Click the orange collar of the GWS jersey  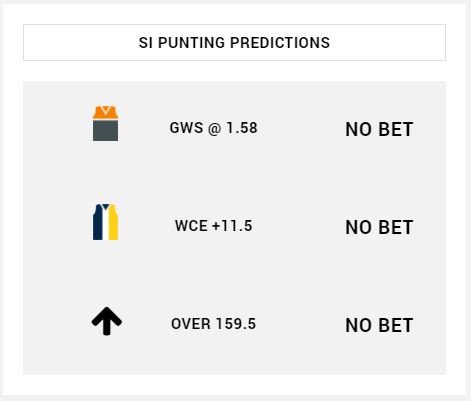pos(105,112)
